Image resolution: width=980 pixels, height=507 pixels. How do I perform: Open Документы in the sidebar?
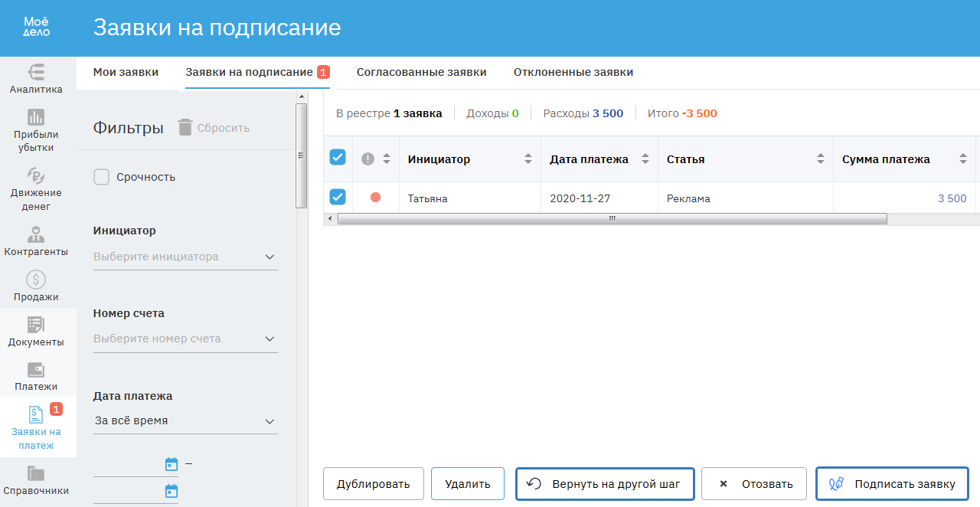[36, 331]
